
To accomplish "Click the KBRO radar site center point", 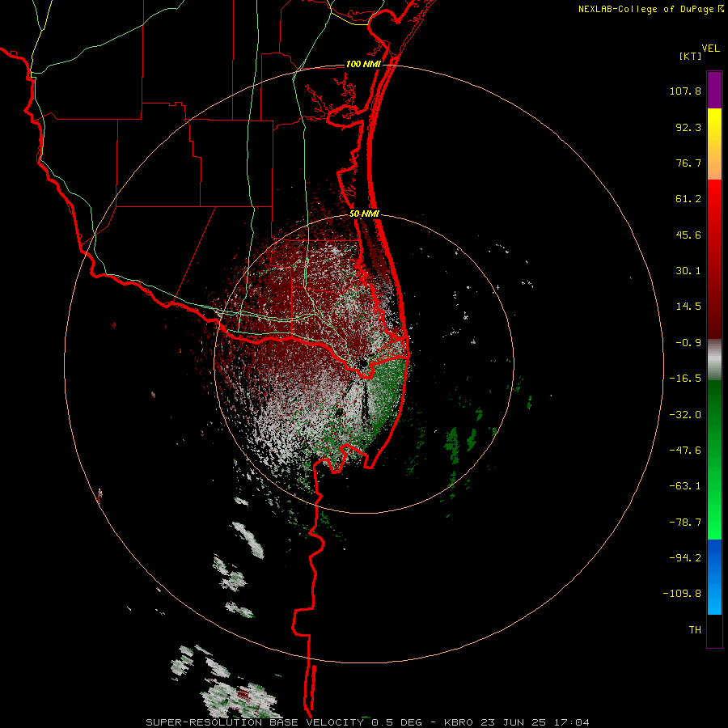I will coord(363,363).
